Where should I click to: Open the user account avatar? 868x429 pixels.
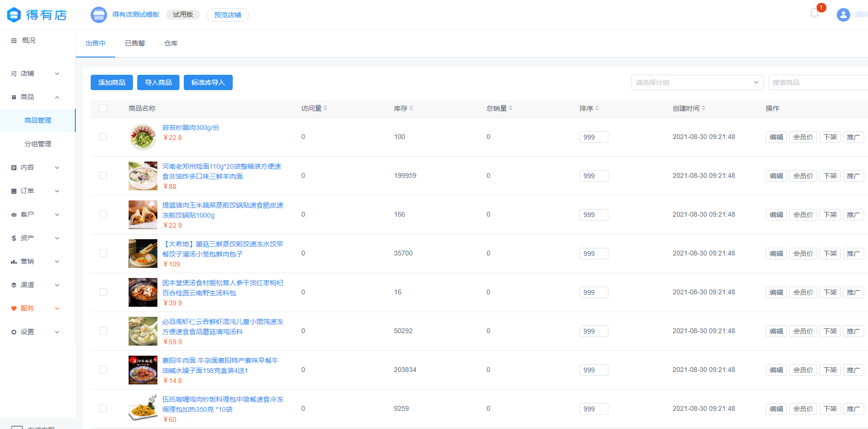click(x=843, y=15)
